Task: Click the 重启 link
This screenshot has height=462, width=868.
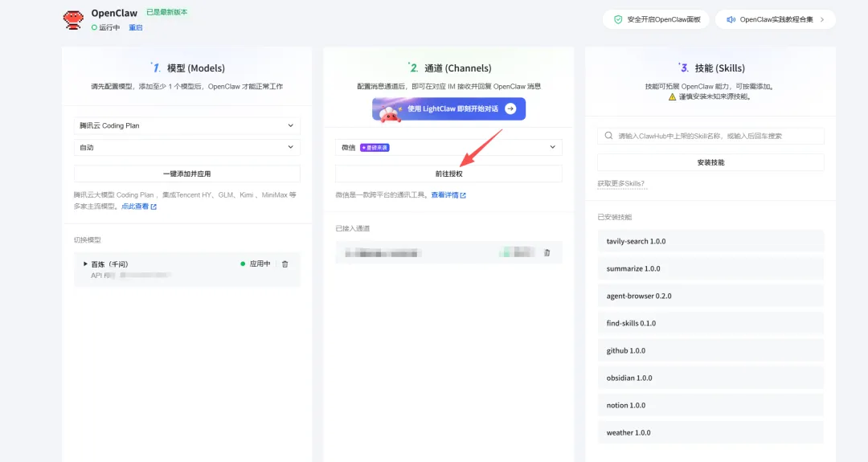Action: pos(136,27)
